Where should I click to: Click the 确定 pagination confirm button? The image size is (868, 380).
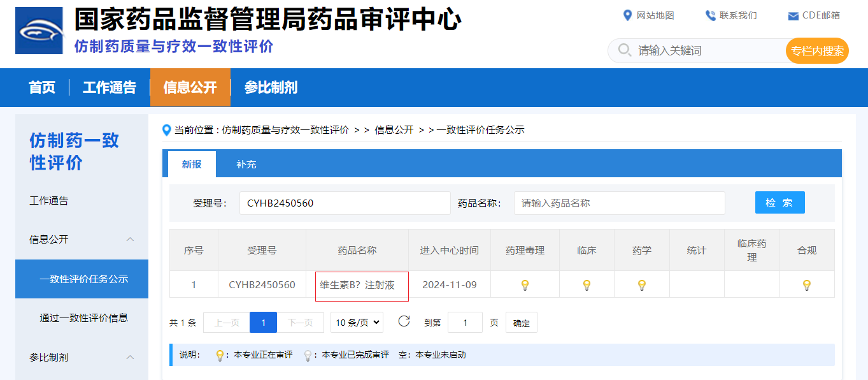click(521, 322)
